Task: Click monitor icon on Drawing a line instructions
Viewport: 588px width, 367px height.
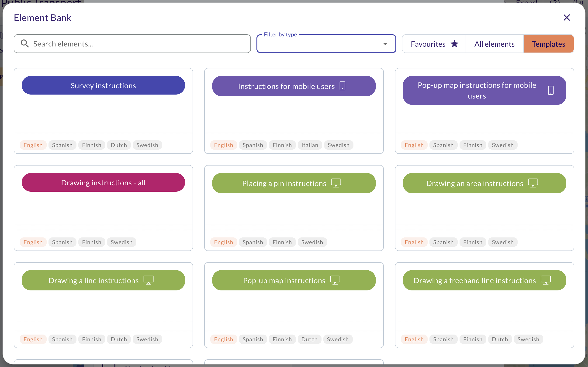Action: (148, 280)
